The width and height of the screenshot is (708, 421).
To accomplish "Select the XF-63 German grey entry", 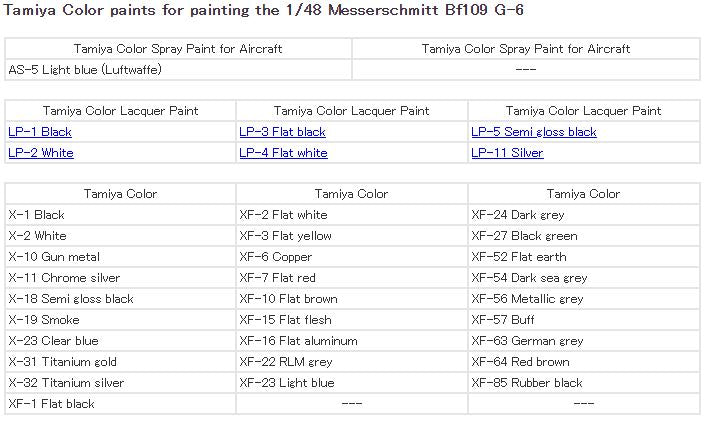I will click(x=527, y=341).
